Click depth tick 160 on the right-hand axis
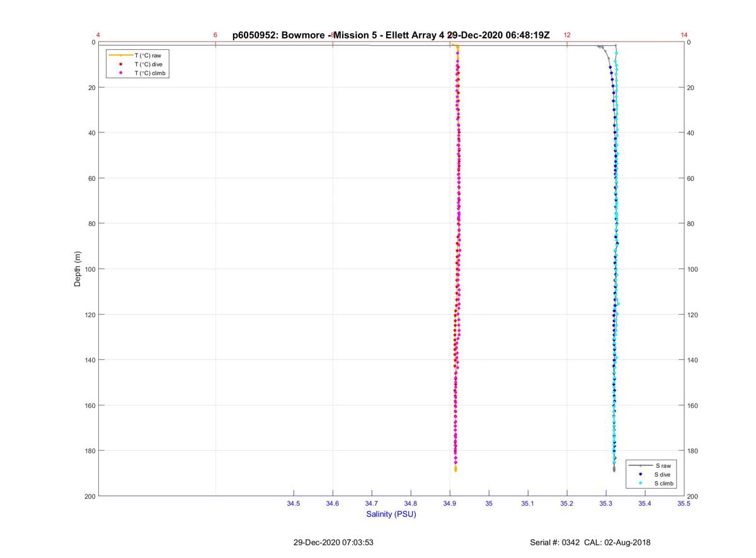Screen dimensions: 756x558 [x=693, y=405]
